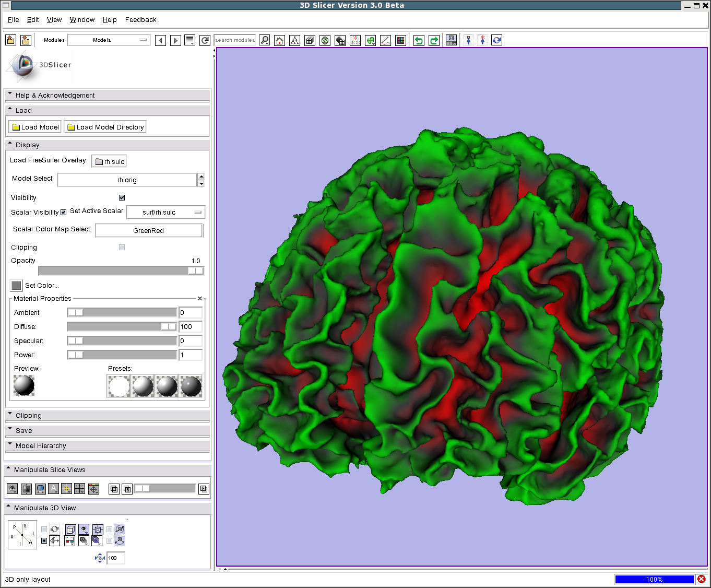Open the Modules selection dropdown
The width and height of the screenshot is (711, 588).
109,40
